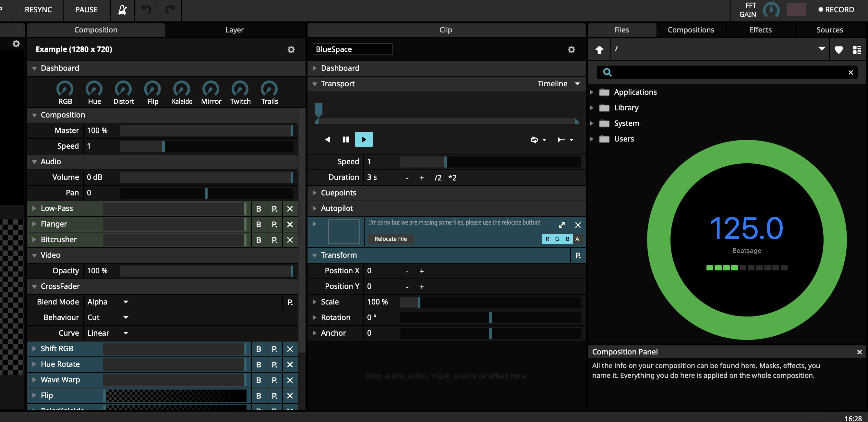868x422 pixels.
Task: Click the Relocate File button
Action: click(391, 239)
